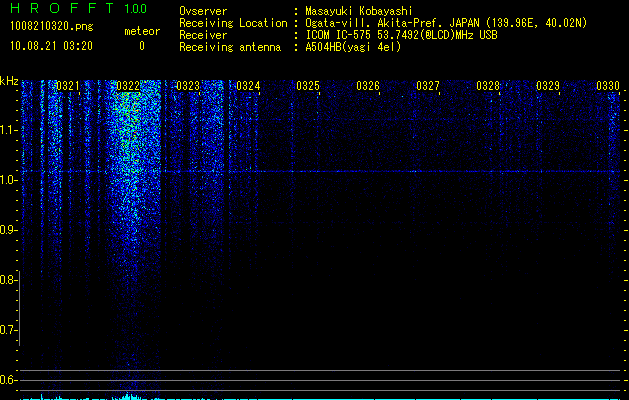The image size is (629, 400).
Task: Click the A504HB(yagi 4el) antenna text
Action: [x=353, y=47]
